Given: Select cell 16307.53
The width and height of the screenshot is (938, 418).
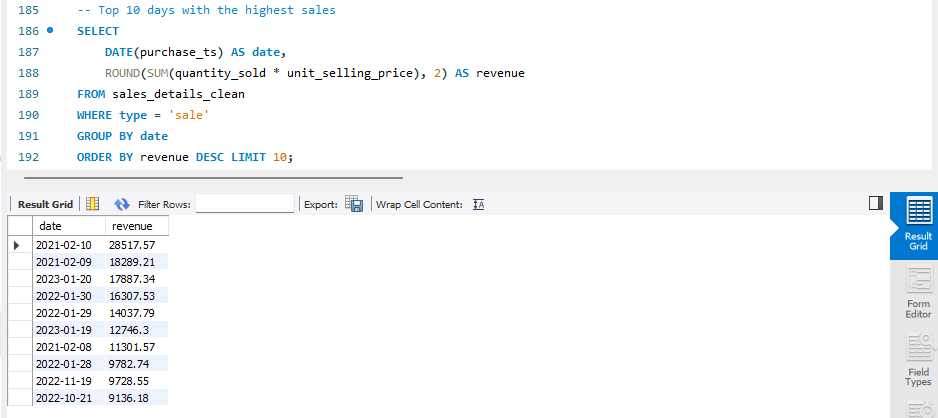Looking at the screenshot, I should pos(137,295).
